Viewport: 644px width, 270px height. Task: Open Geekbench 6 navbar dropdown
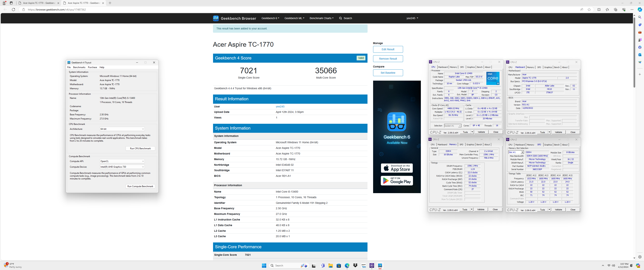[270, 18]
